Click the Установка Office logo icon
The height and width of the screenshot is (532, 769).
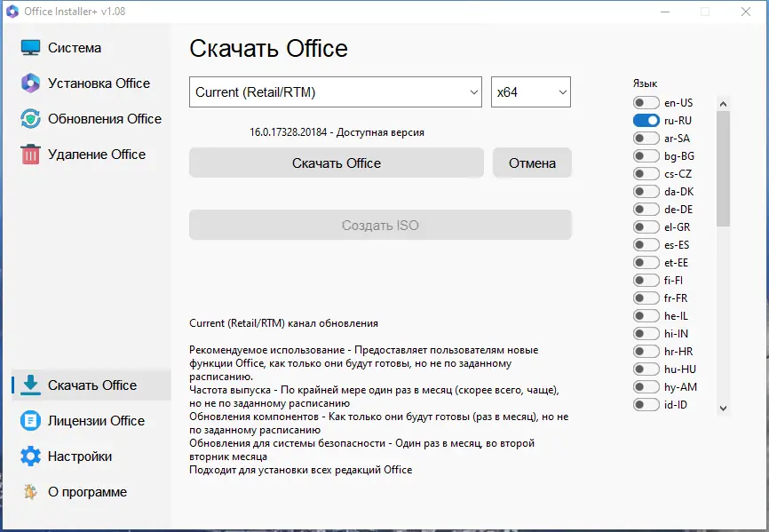[x=30, y=83]
